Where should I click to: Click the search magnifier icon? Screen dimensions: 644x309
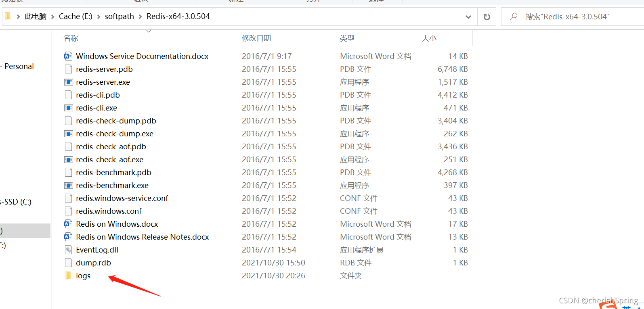[514, 17]
